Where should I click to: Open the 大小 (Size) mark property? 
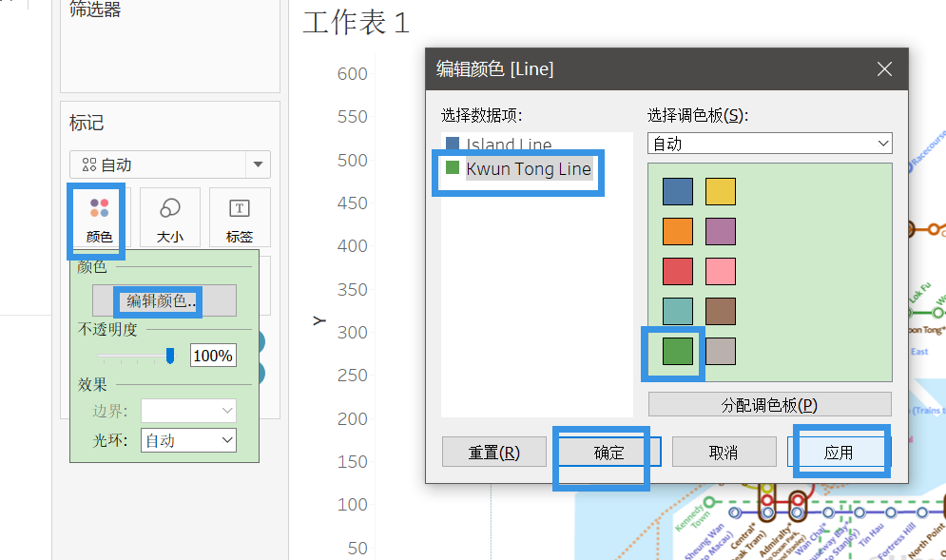(169, 218)
